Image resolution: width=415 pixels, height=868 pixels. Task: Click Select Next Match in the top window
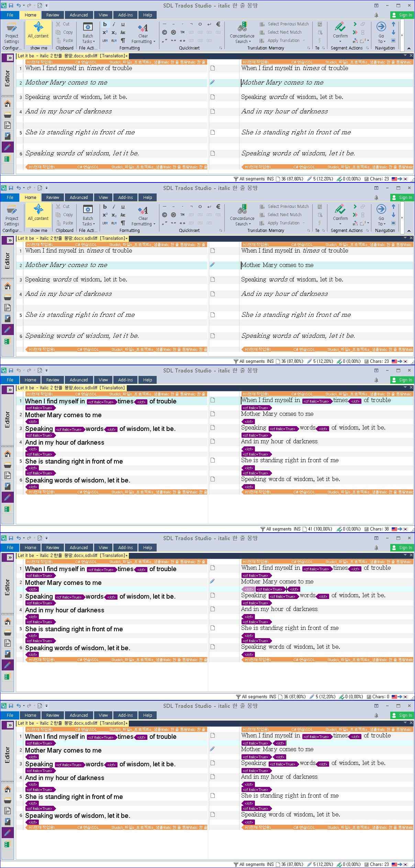coord(281,32)
